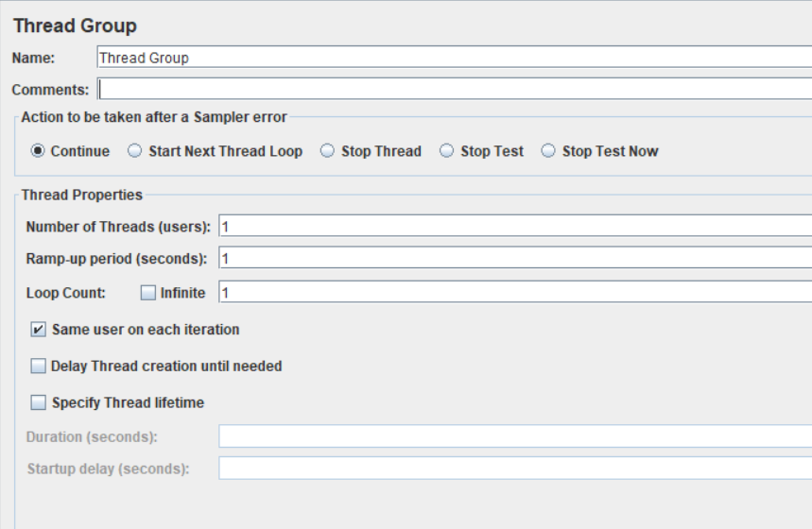Pick the Stop Test radio option
Viewport: 812px width, 529px height.
click(x=447, y=151)
